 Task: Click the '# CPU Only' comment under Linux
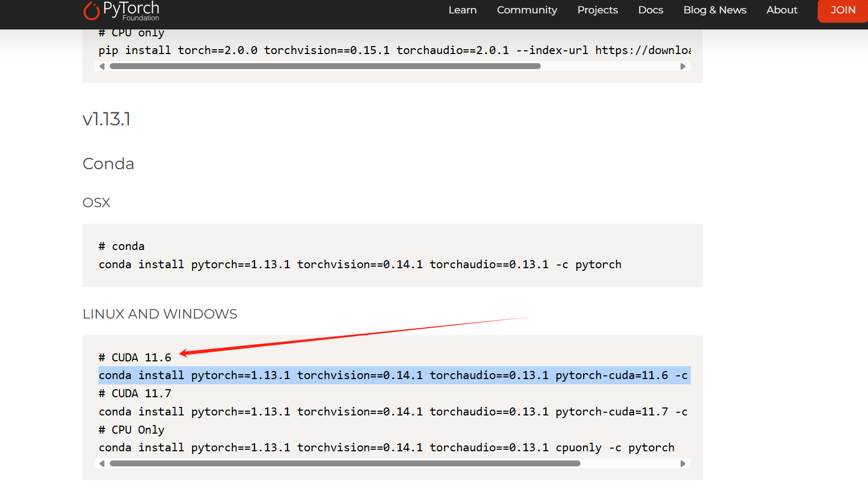point(132,430)
